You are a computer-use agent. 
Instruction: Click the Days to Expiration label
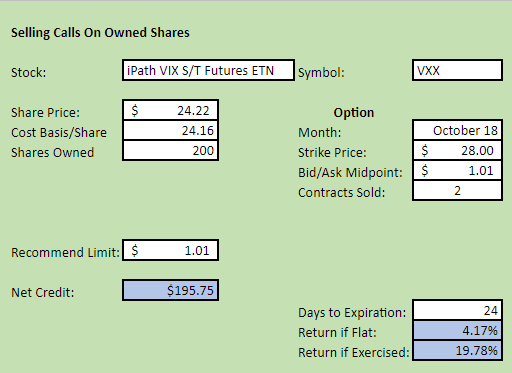click(352, 313)
